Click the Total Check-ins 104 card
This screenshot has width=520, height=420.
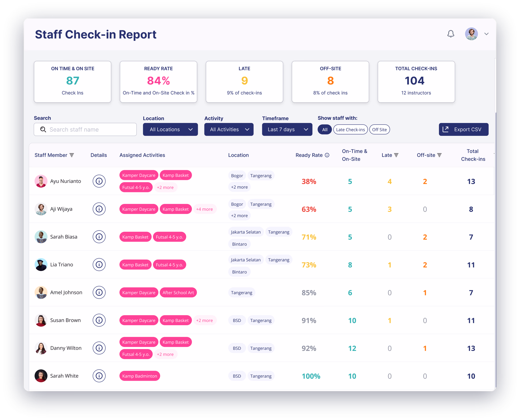click(x=416, y=82)
